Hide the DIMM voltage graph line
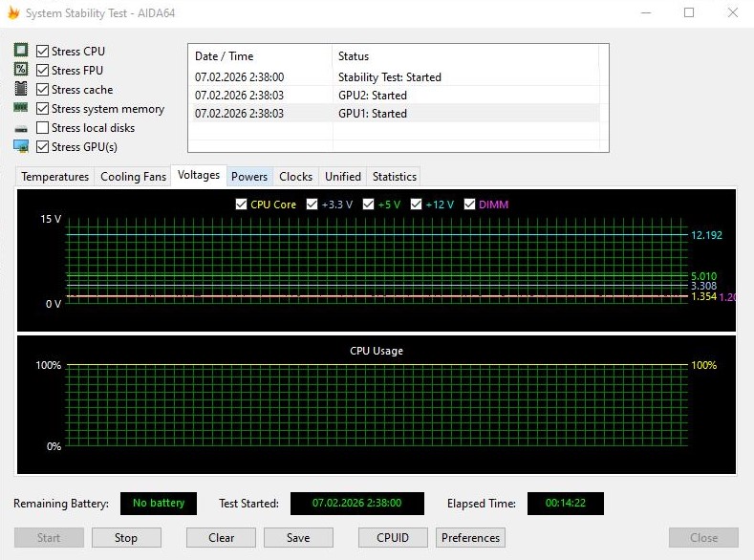This screenshot has width=754, height=560. click(469, 205)
